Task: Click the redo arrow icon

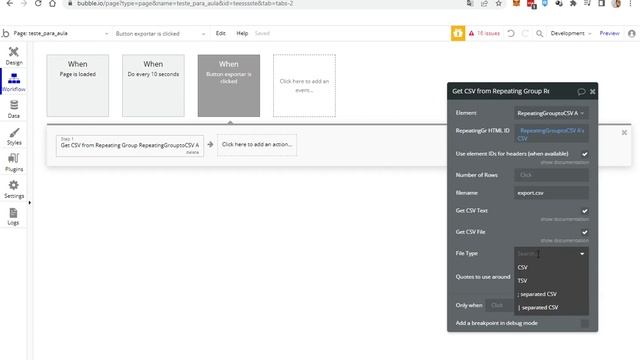Action: coord(525,33)
